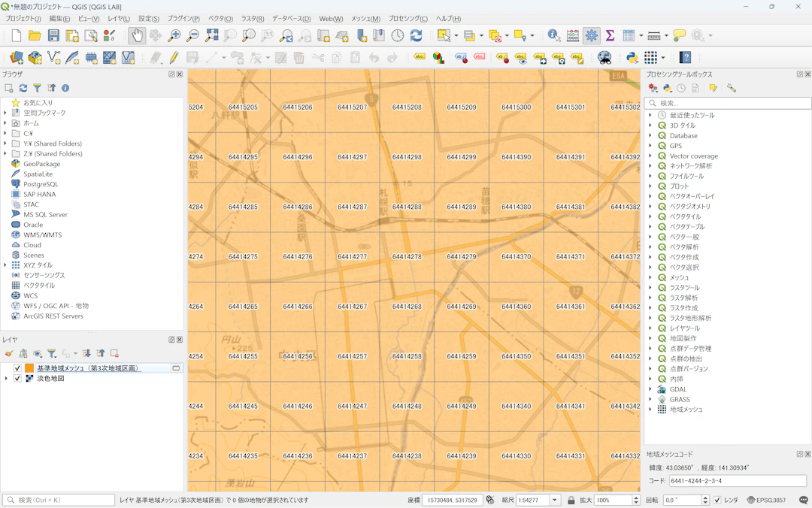Remove selected layer with the red minus icon
Screen dimensions: 812x508
coord(114,354)
